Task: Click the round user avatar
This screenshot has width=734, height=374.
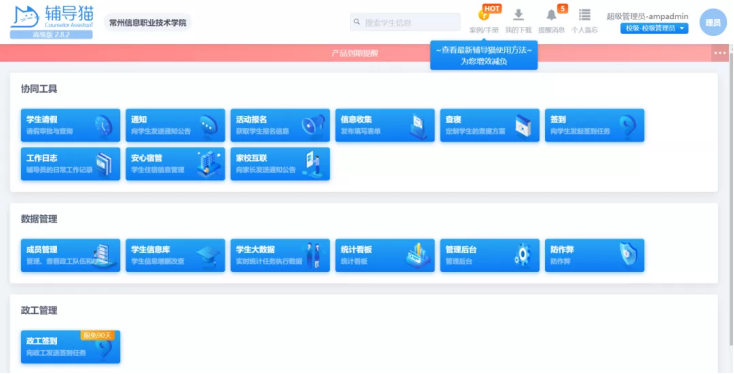Action: pyautogui.click(x=713, y=22)
